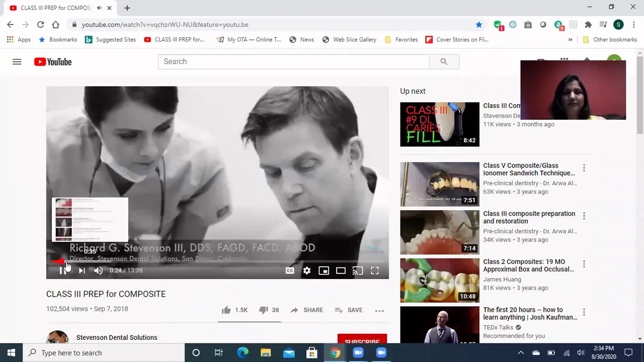The width and height of the screenshot is (644, 362).
Task: Open Windows notification center
Action: pos(628,353)
